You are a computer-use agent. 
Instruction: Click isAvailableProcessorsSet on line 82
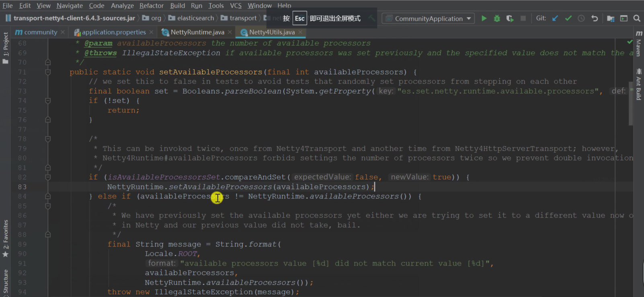click(x=164, y=177)
